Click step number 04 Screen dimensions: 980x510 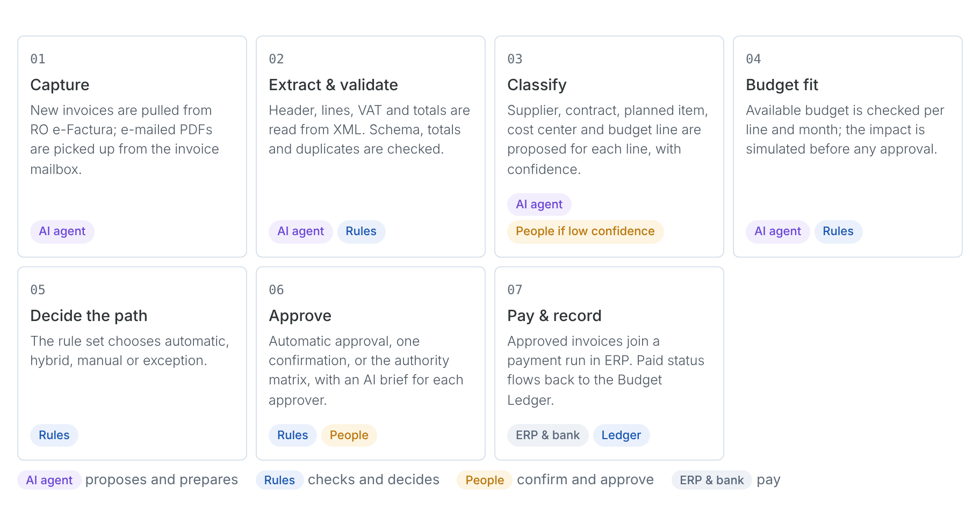tap(753, 59)
